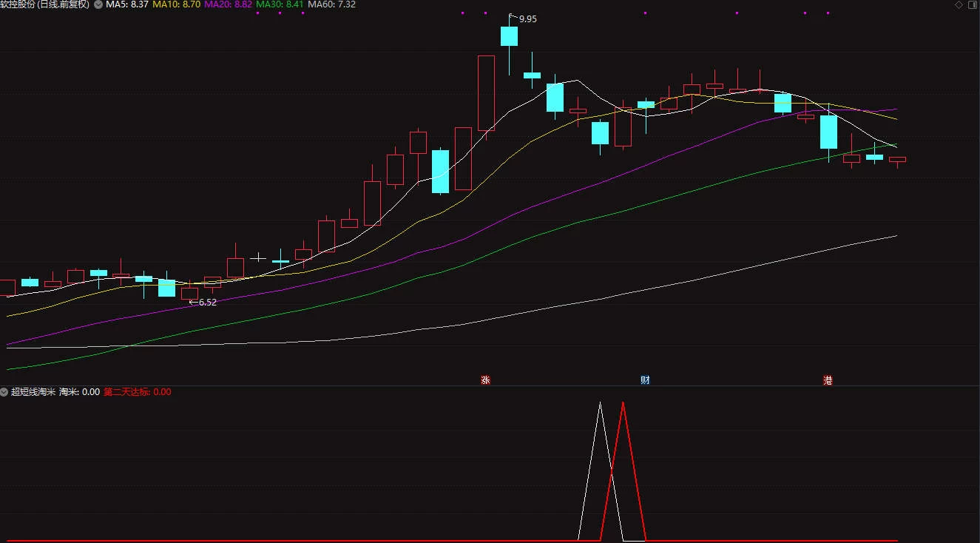Expand the 超短线淘米 indicator dropdown arrow
Viewport: 980px width, 543px height.
[x=4, y=392]
